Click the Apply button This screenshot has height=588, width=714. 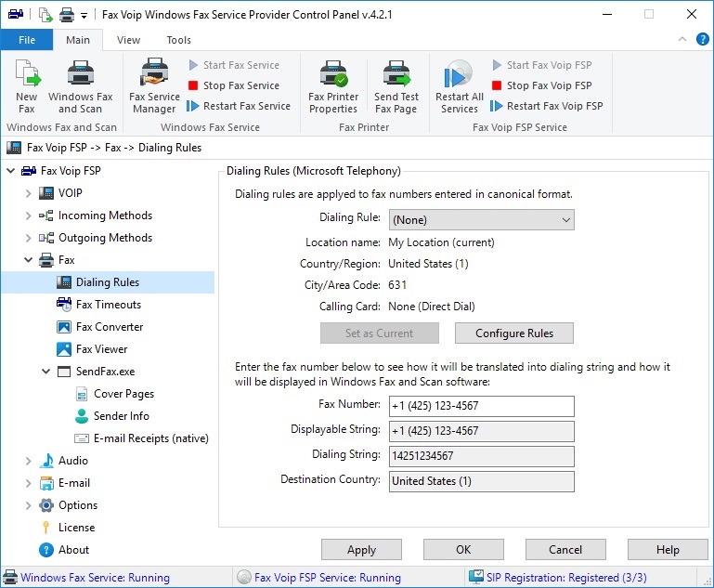[361, 550]
